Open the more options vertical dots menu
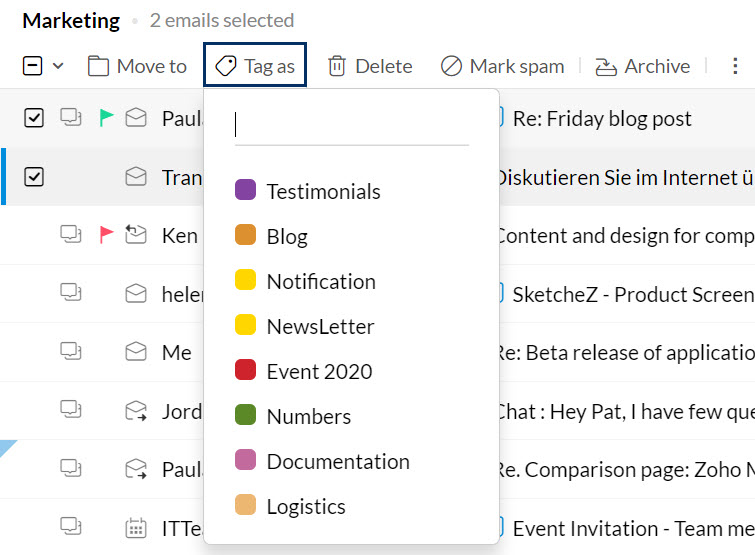755x555 pixels. click(735, 66)
